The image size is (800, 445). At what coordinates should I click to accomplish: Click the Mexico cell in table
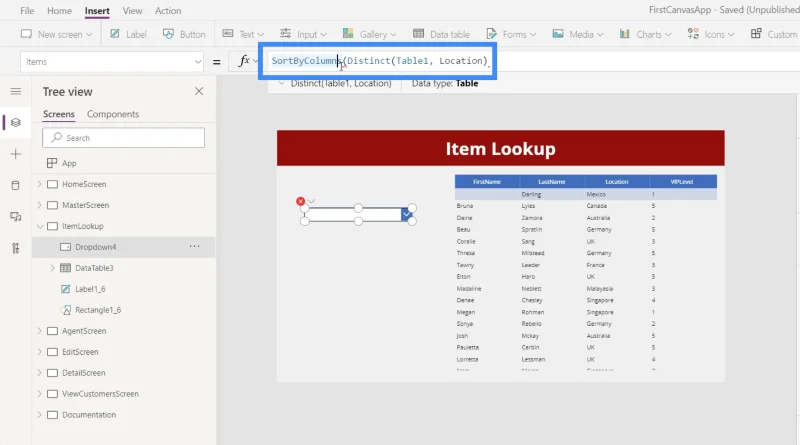(x=596, y=194)
